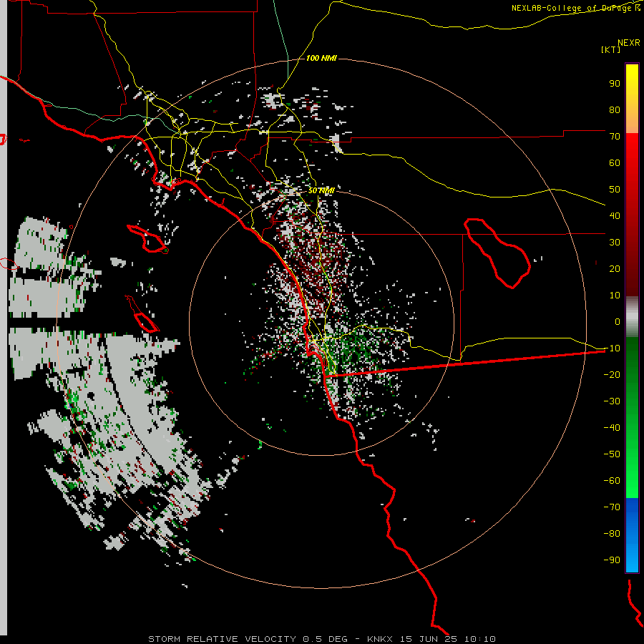The image size is (644, 644).
Task: Click the -60 value on the velocity scale
Action: click(612, 481)
